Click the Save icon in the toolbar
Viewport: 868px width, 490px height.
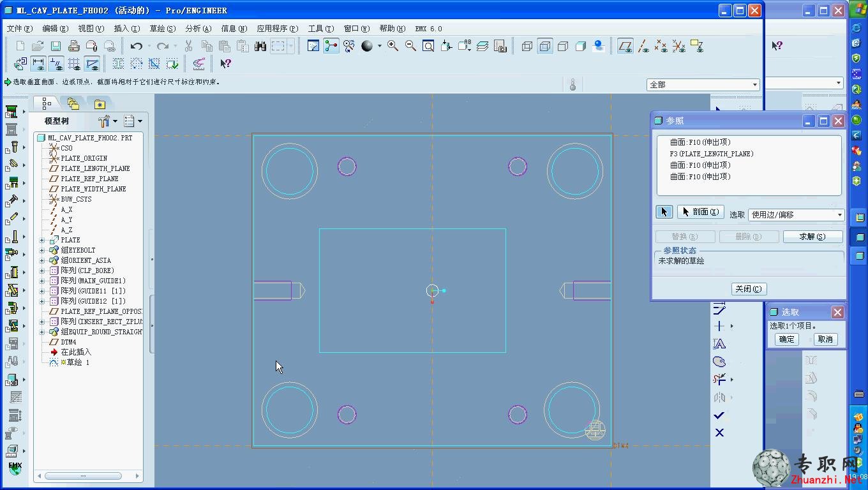coord(56,46)
